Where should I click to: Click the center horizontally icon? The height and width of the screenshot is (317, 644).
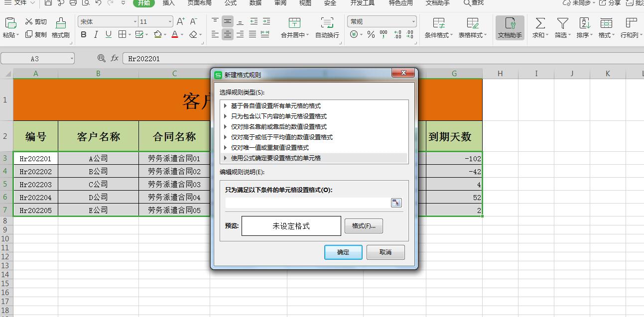(228, 34)
